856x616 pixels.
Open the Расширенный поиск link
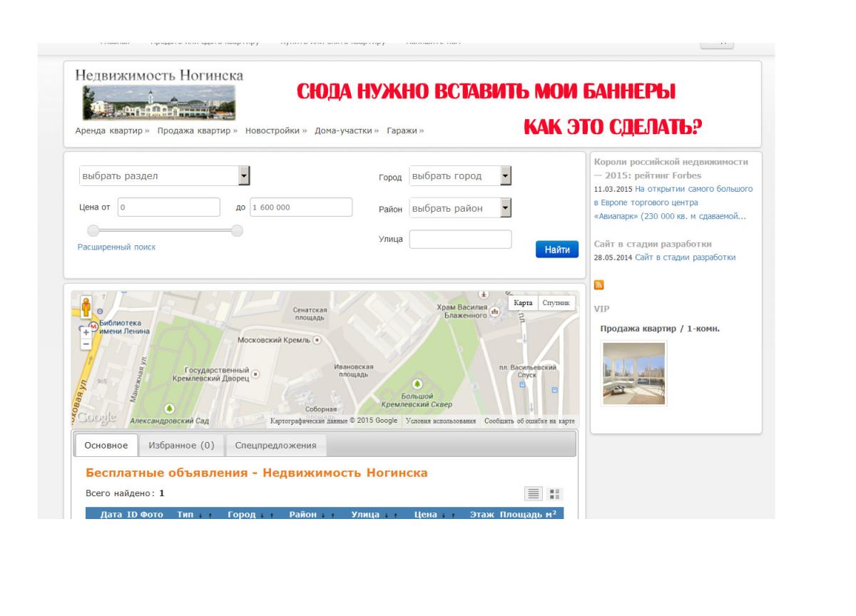click(x=116, y=247)
